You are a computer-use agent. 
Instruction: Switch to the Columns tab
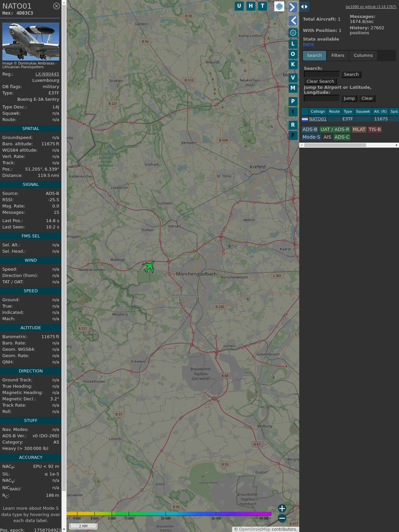(x=363, y=56)
